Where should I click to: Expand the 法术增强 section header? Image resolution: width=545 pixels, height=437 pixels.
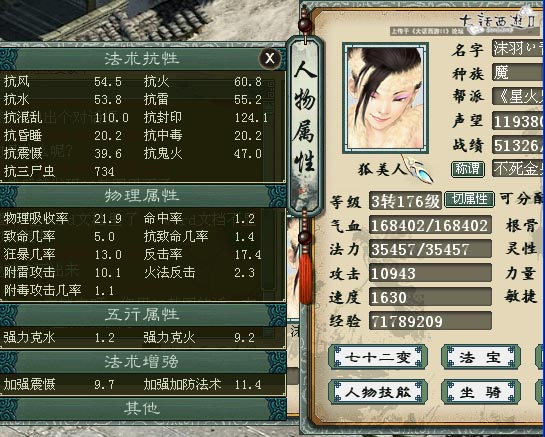tap(143, 362)
